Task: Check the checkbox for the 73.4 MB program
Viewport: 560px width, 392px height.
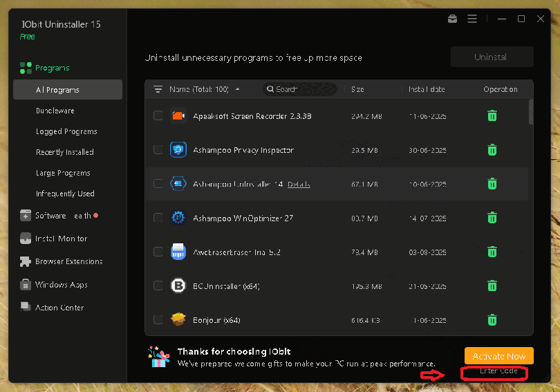Action: (158, 252)
